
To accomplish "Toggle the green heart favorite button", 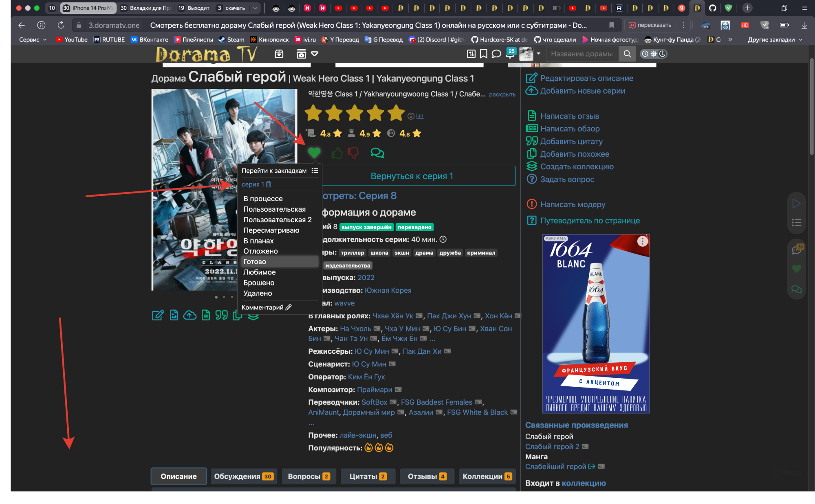I will tap(315, 152).
